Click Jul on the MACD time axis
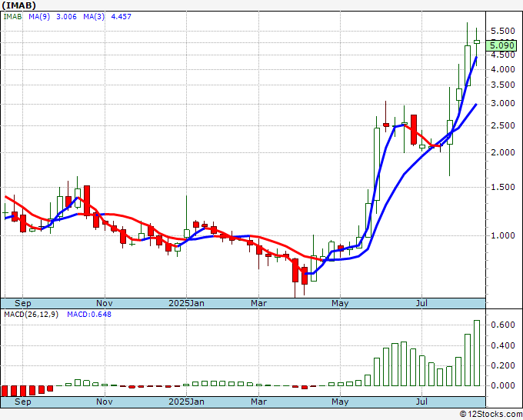Screen dimensions: 523x420 [x=422, y=402]
